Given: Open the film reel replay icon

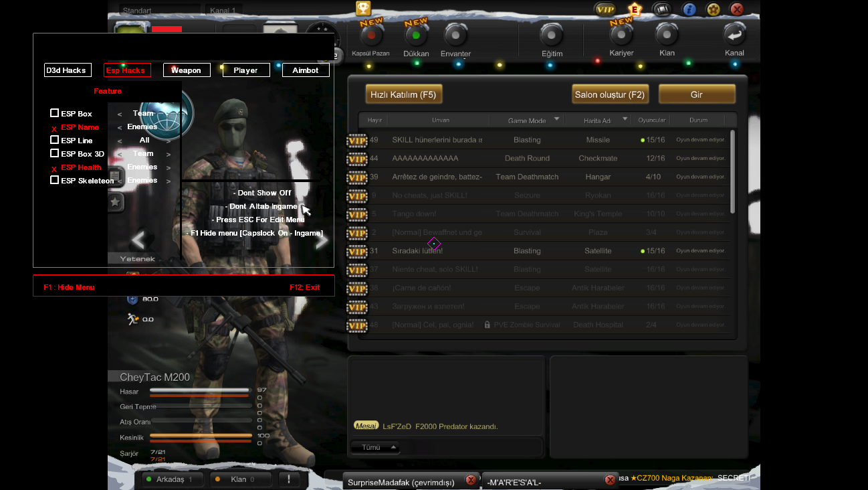Looking at the screenshot, I should point(661,9).
